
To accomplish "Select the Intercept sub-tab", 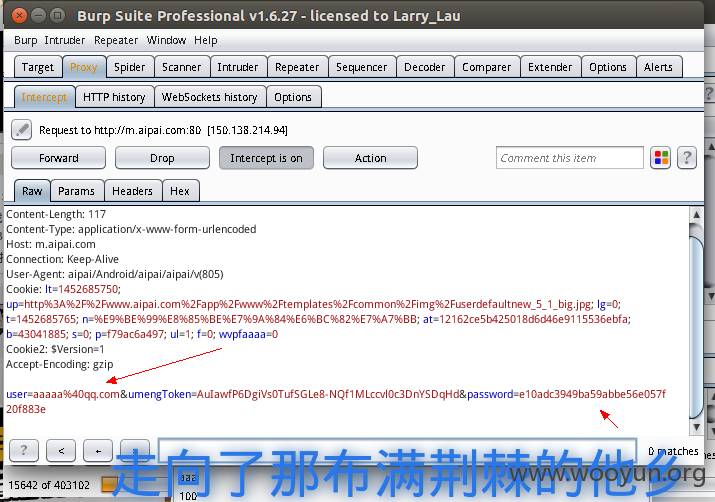I will (44, 97).
